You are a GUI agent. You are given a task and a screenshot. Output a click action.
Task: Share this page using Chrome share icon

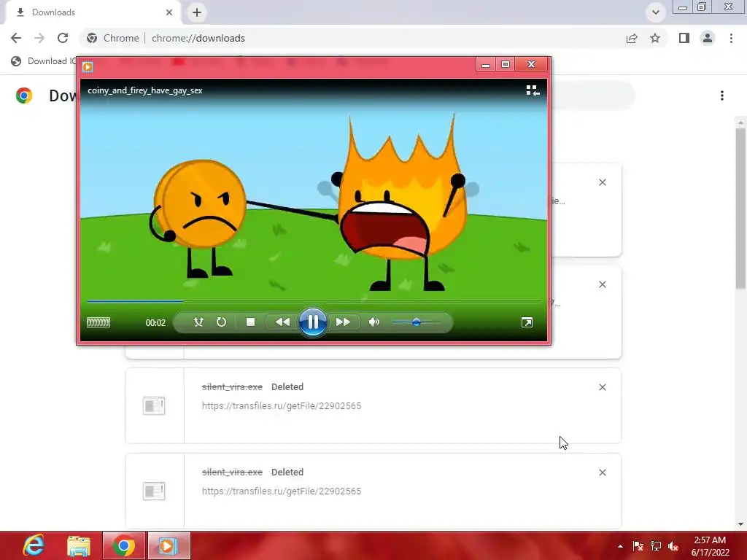pos(632,38)
